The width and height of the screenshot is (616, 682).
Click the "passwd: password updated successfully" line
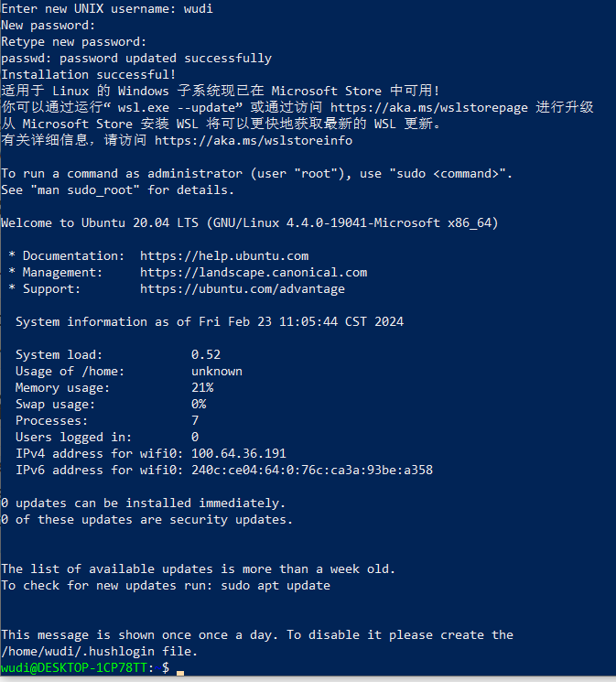(x=136, y=59)
